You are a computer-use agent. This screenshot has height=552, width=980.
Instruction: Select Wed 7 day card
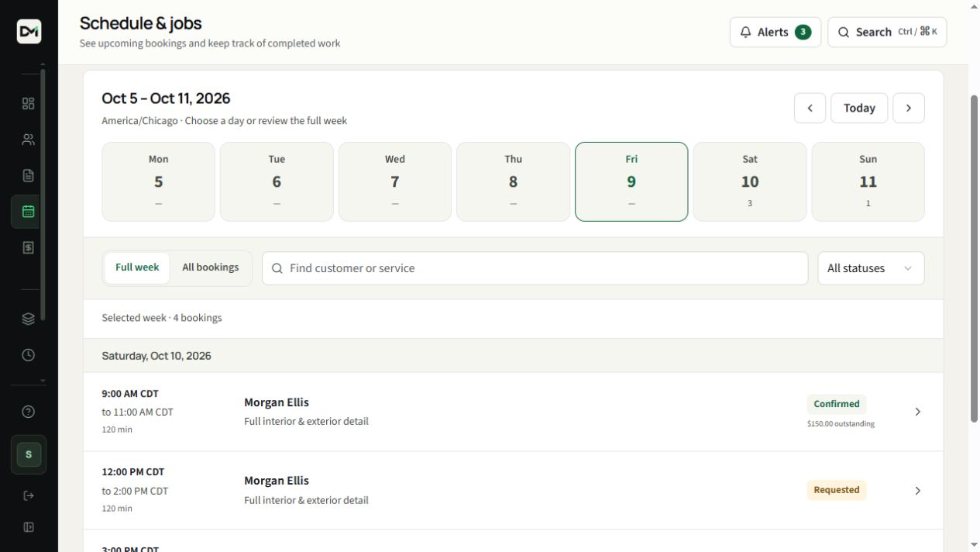[395, 181]
